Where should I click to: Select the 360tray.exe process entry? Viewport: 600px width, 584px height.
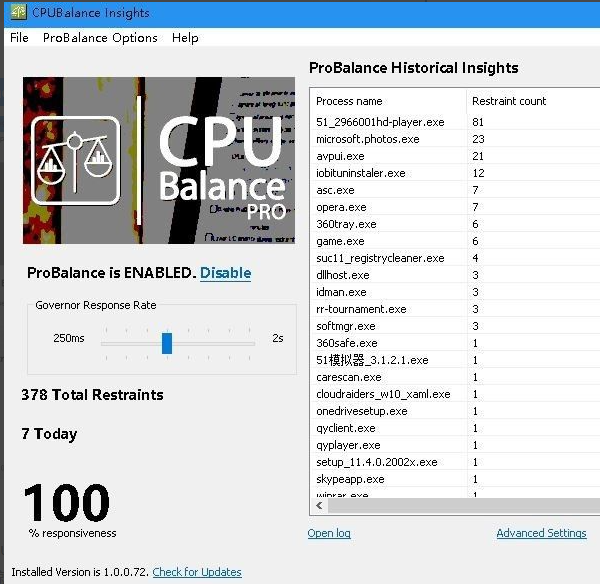coord(346,224)
